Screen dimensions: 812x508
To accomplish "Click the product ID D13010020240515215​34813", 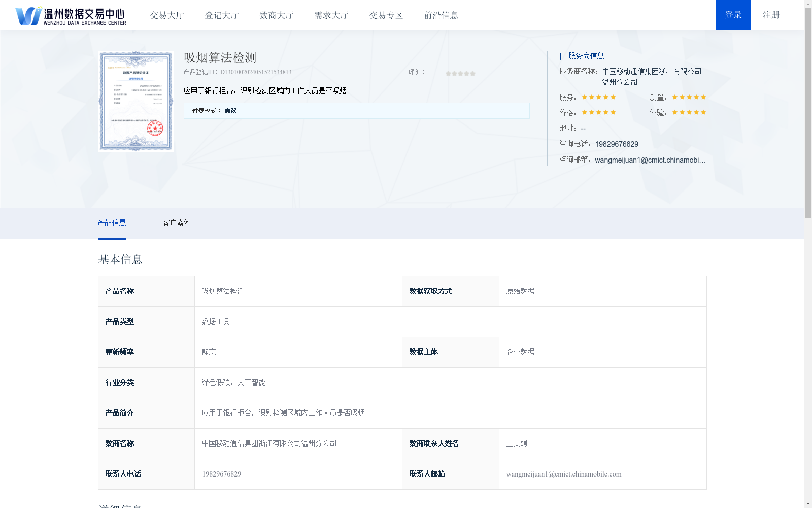I will pyautogui.click(x=256, y=72).
